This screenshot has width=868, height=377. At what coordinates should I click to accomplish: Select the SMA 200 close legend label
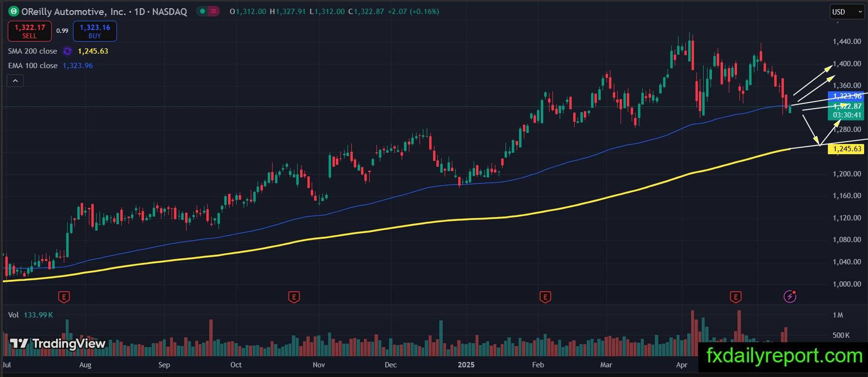pos(32,51)
